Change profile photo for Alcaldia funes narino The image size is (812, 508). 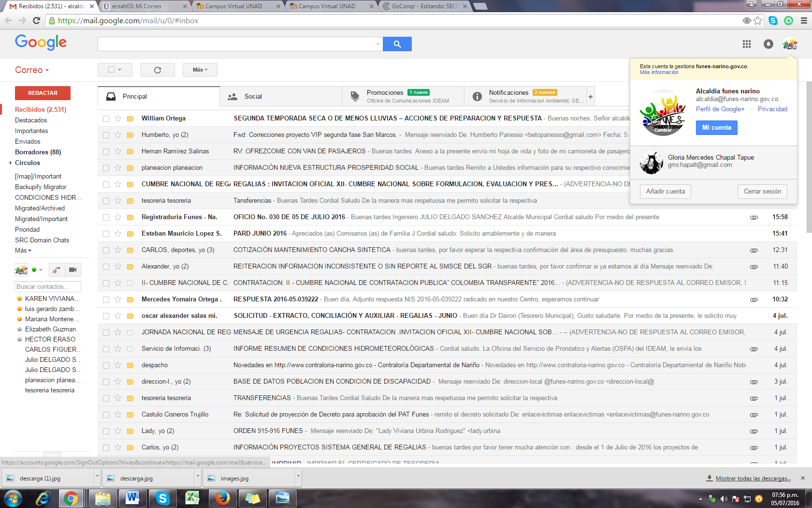pyautogui.click(x=663, y=130)
